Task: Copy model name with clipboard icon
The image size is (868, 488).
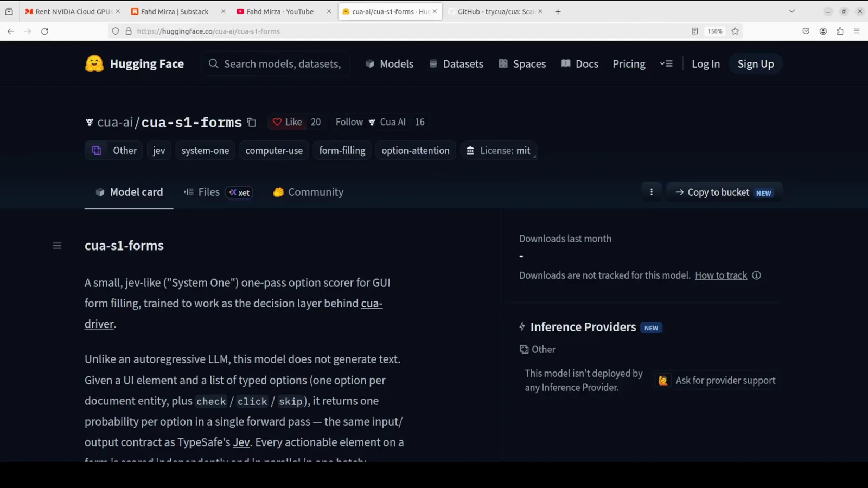Action: pyautogui.click(x=251, y=122)
